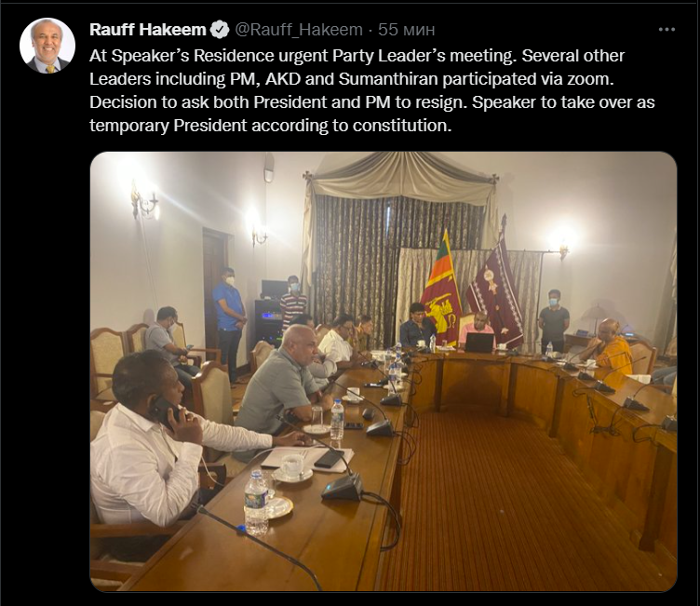Click the maroon flag in the photo
The width and height of the screenshot is (700, 606).
coord(497,289)
